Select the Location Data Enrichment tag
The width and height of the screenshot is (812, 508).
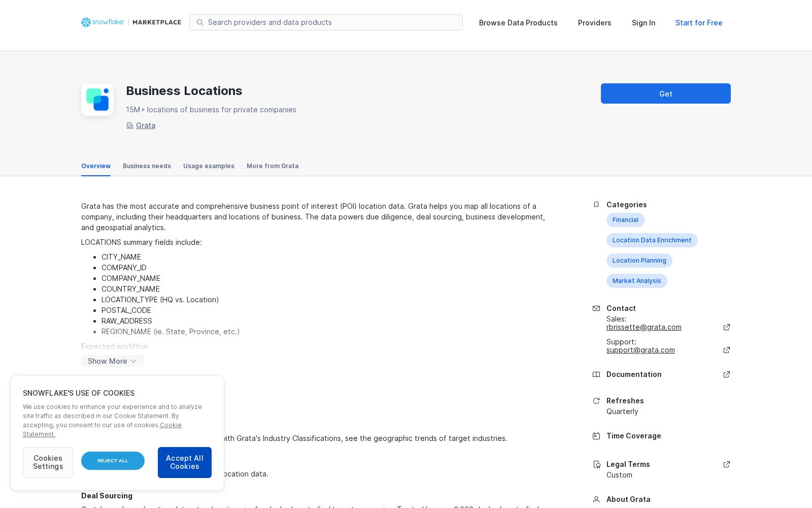coord(652,240)
